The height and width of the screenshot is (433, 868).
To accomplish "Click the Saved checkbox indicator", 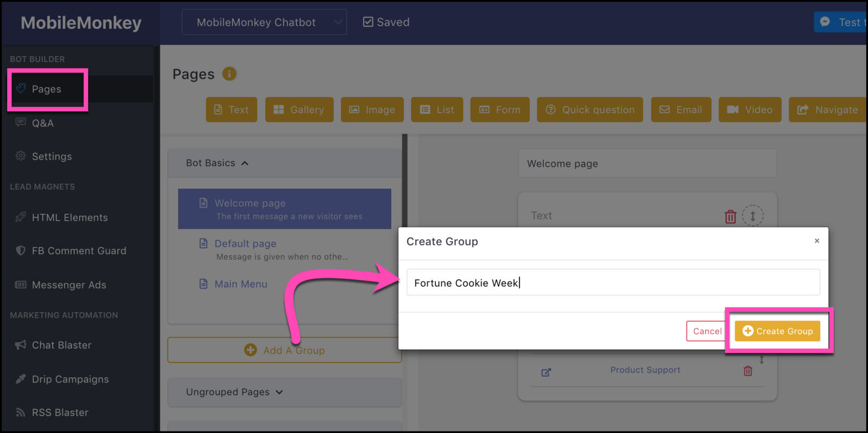I will coord(368,22).
